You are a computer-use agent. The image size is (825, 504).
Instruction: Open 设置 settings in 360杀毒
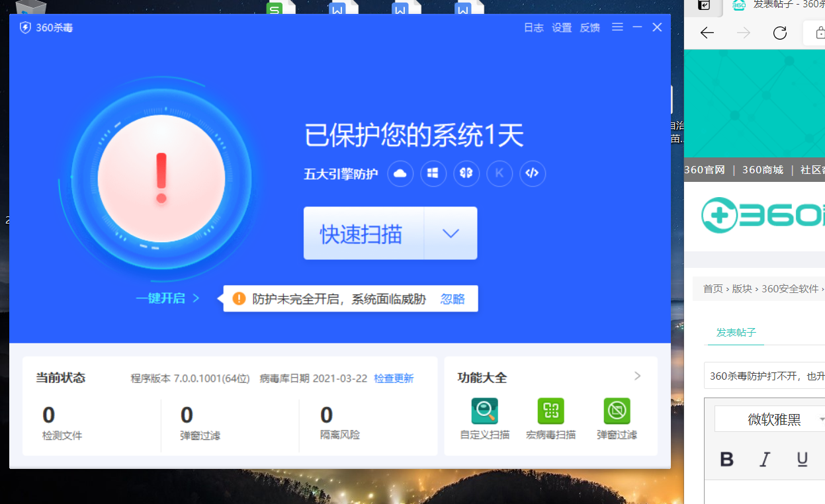tap(561, 28)
